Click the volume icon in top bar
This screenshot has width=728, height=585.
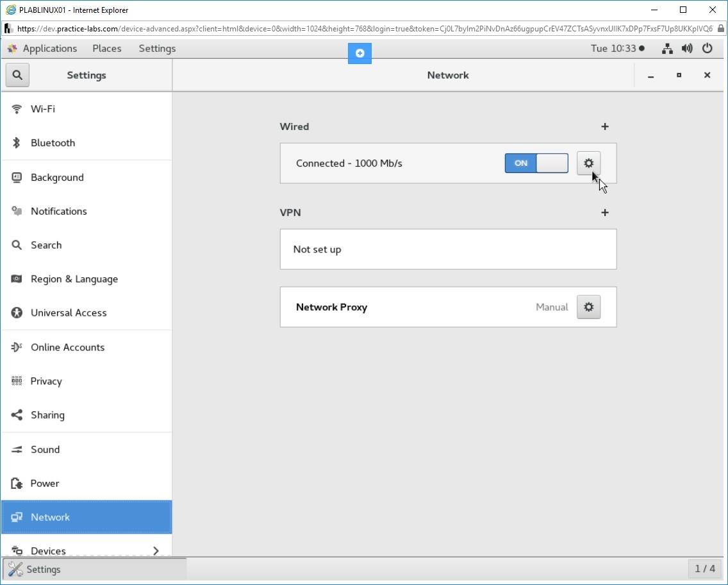[x=687, y=48]
